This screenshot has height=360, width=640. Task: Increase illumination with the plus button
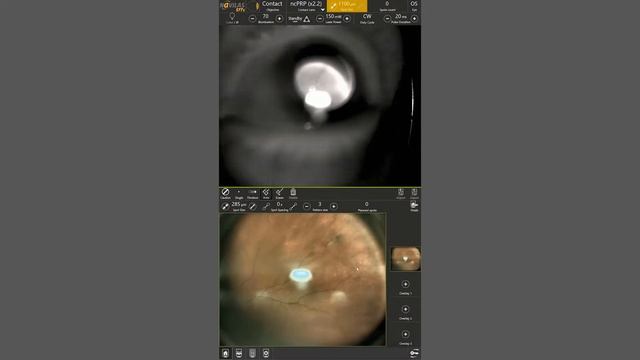coord(280,18)
